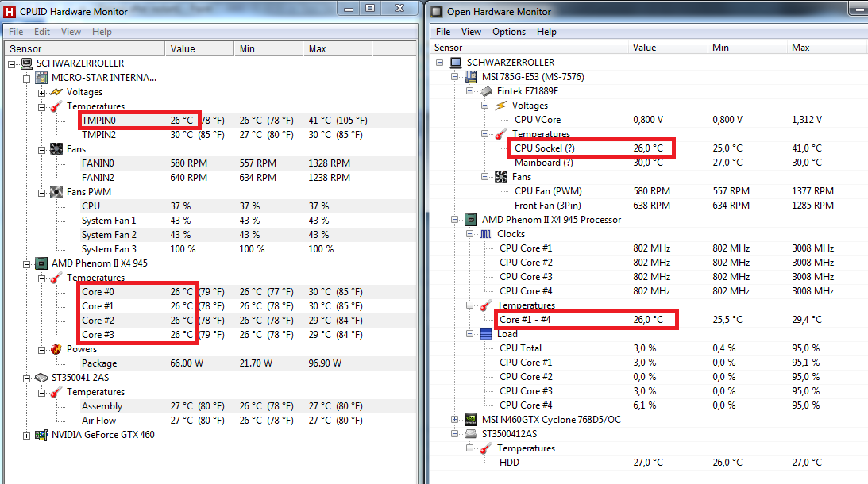Click the ST3500412AS drive icon
868x484 pixels.
[x=471, y=434]
